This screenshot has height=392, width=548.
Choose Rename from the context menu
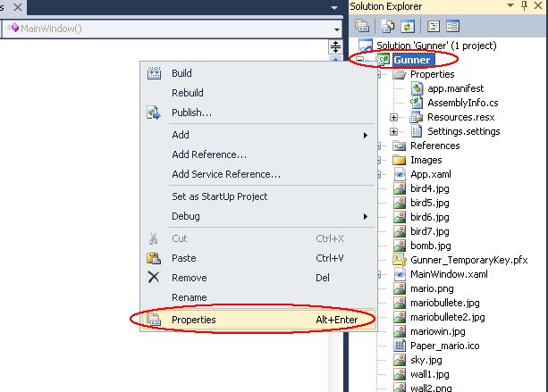pyautogui.click(x=258, y=297)
